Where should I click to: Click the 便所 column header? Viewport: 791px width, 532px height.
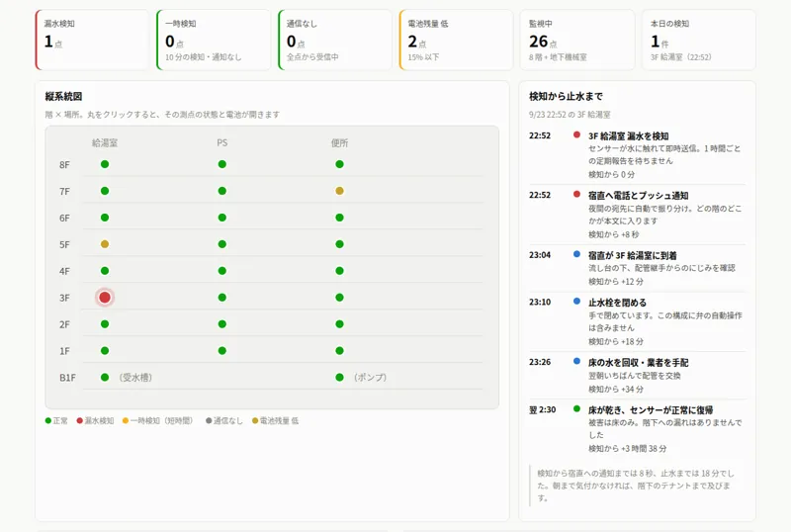(339, 142)
